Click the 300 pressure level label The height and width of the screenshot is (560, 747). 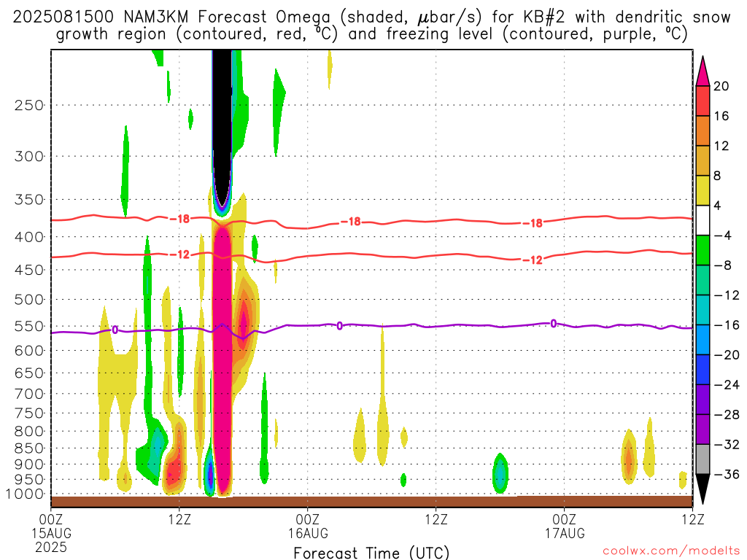point(29,156)
